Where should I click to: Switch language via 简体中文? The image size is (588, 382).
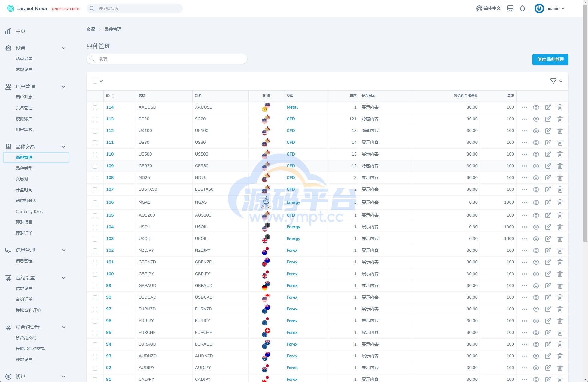coord(489,8)
